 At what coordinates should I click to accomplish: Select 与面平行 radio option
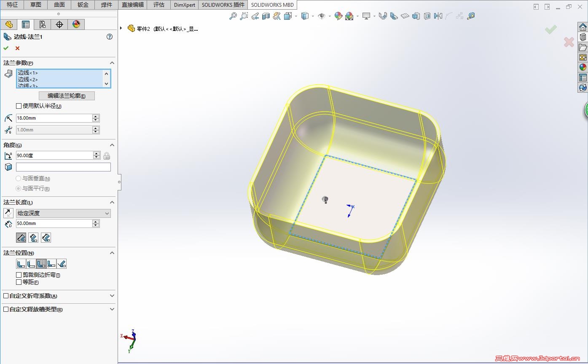point(19,189)
